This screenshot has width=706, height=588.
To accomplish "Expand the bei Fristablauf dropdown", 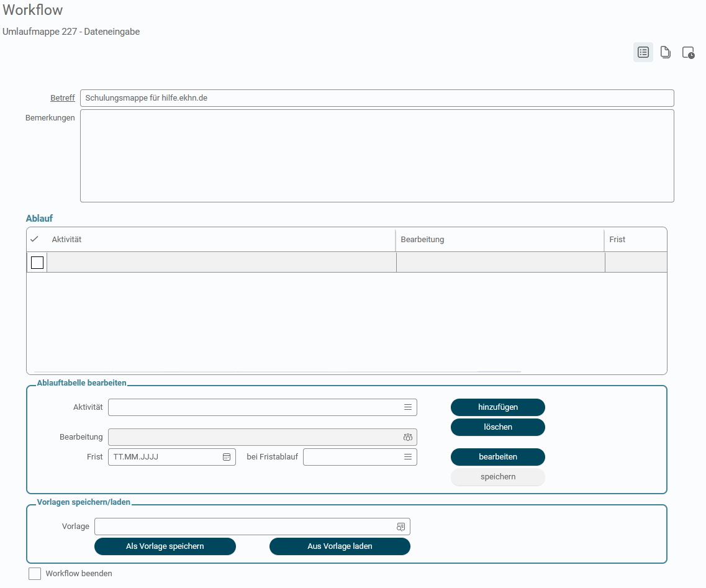I will click(x=408, y=457).
